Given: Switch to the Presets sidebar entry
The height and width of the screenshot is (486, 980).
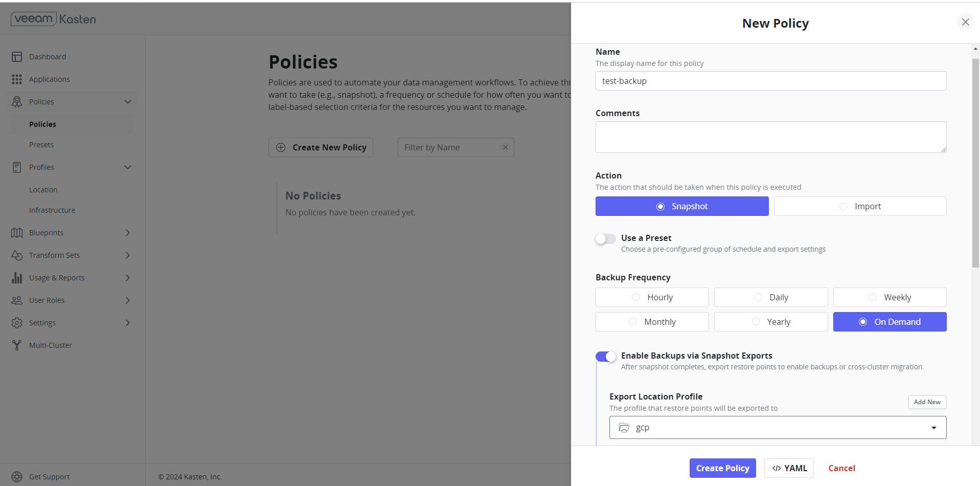Looking at the screenshot, I should 41,145.
